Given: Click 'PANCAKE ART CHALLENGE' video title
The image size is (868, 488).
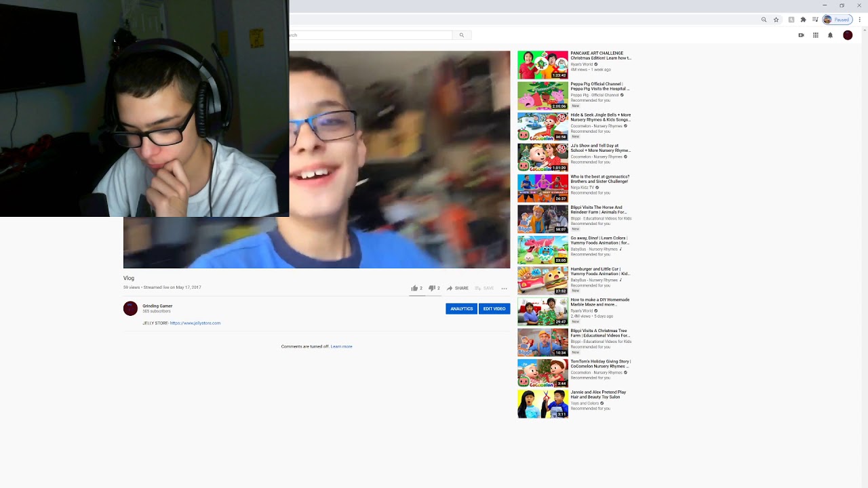Looking at the screenshot, I should (x=601, y=56).
